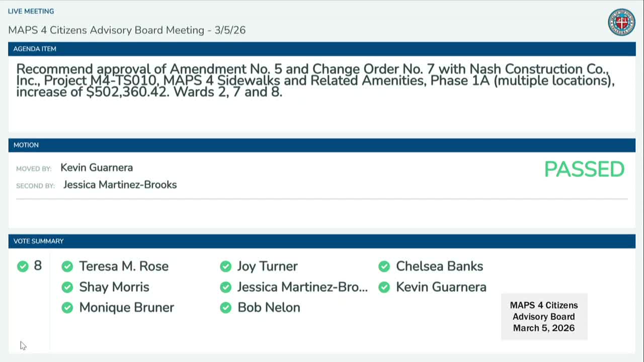The height and width of the screenshot is (362, 644).
Task: Click the check icon beside Kevin Guarnera's vote
Action: [x=384, y=287]
